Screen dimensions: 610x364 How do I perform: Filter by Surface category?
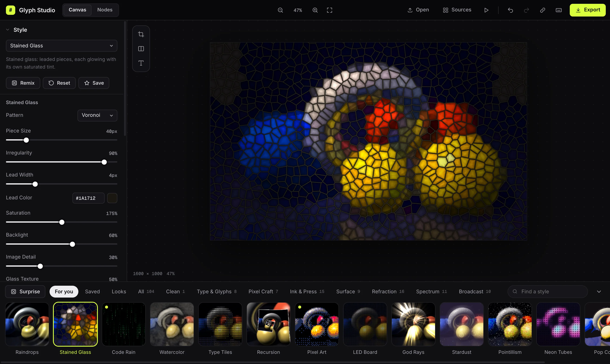[348, 291]
